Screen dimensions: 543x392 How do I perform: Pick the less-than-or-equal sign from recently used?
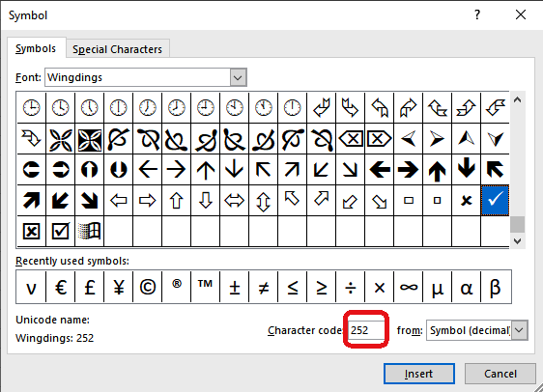pos(293,287)
